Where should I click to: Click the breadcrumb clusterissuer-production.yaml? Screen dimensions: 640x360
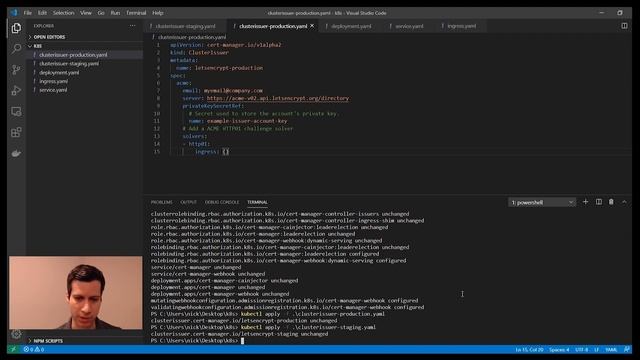coord(191,37)
